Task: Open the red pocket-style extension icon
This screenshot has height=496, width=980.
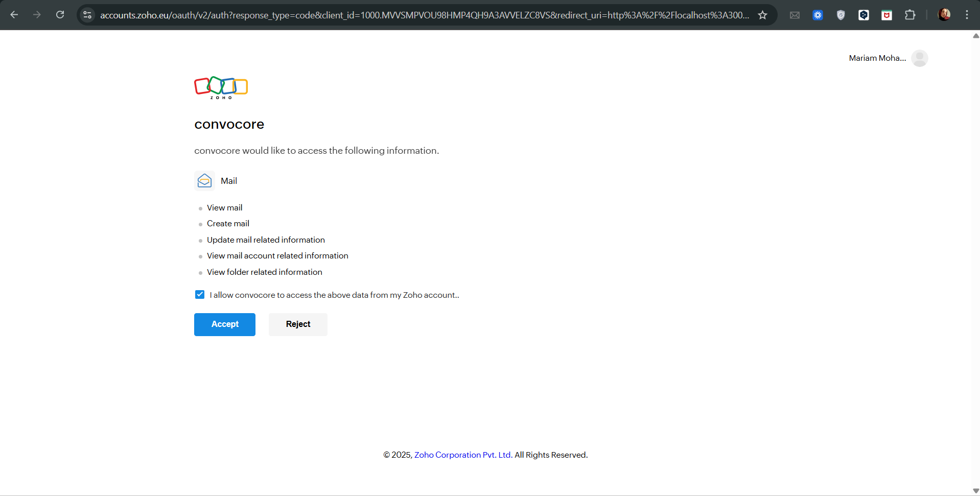Action: 886,15
